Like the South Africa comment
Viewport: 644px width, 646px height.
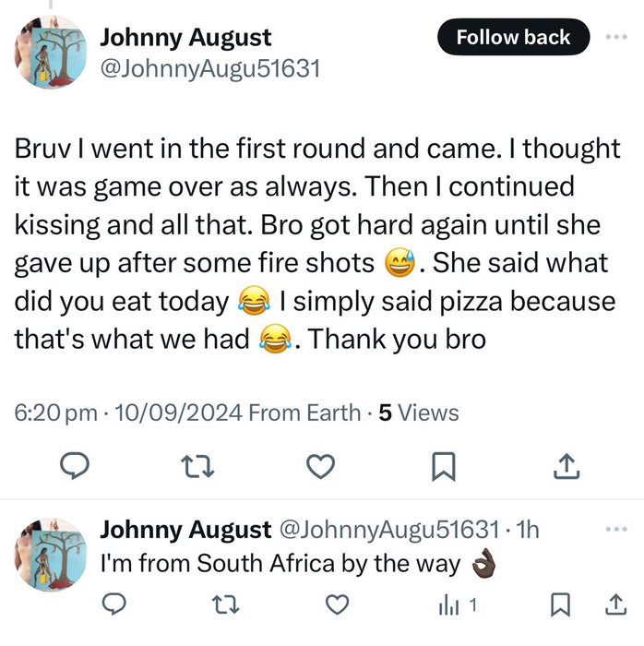click(x=339, y=604)
